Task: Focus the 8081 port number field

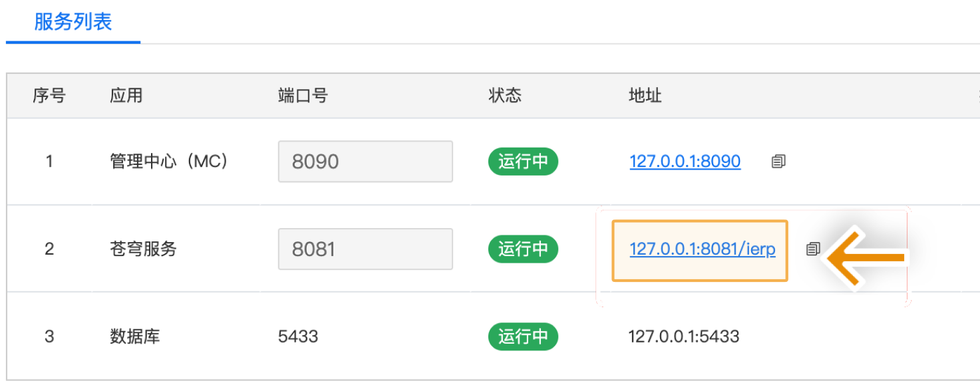Action: coord(365,249)
